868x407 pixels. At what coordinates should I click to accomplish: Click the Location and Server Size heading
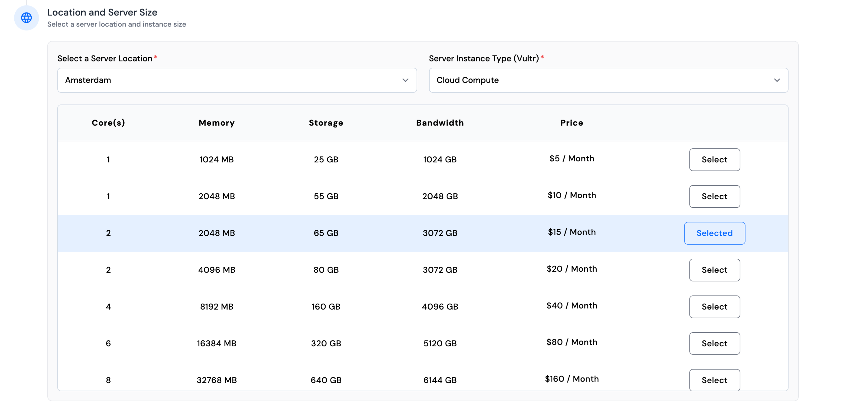click(102, 12)
